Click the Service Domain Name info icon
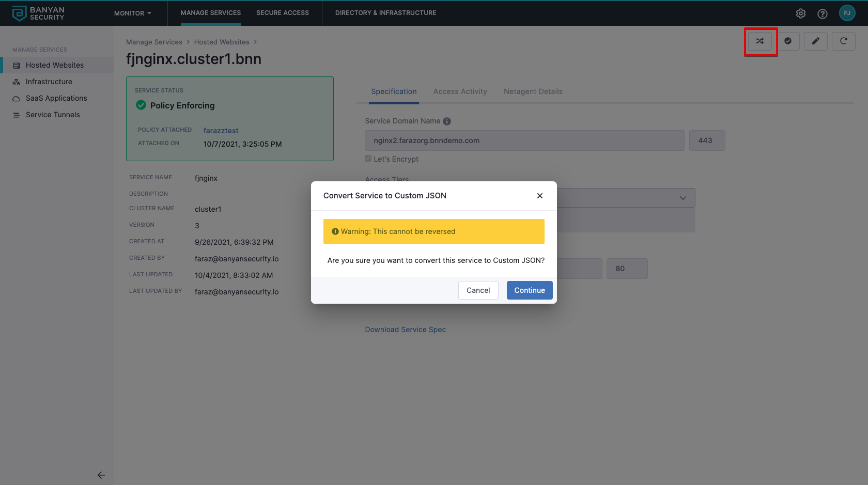This screenshot has width=868, height=485. coord(447,121)
